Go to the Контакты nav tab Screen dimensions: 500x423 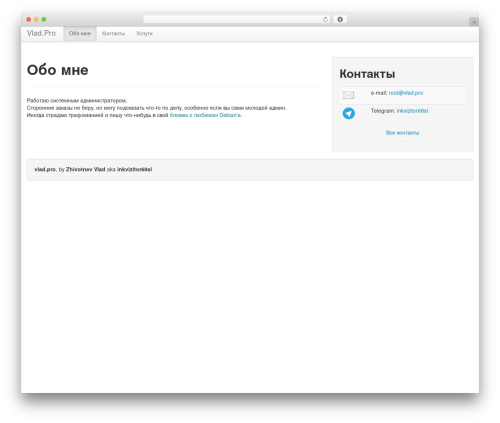[113, 34]
